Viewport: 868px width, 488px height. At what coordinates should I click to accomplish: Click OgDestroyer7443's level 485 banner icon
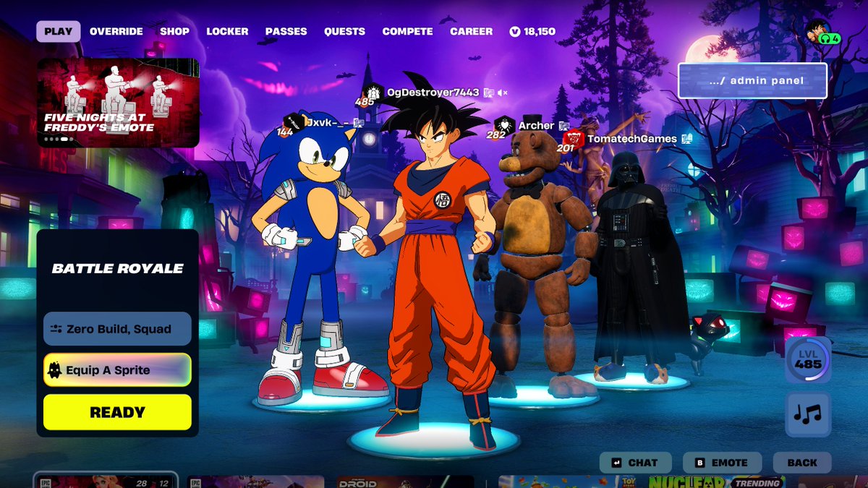[372, 93]
